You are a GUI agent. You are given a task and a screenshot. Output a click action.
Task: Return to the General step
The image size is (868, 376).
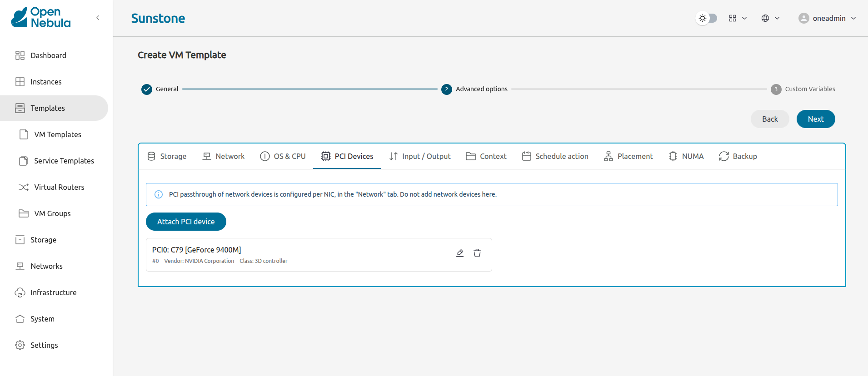pyautogui.click(x=160, y=89)
